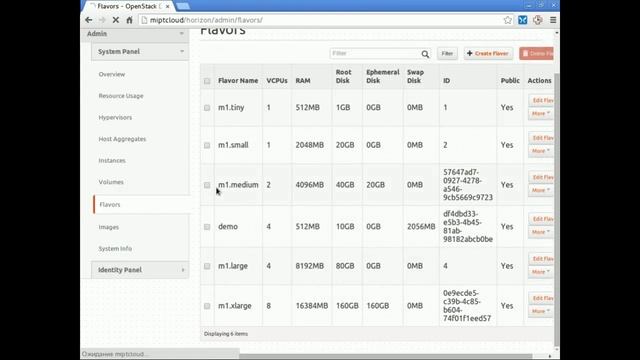Screen dimensions: 640x360
Task: Click the demo flavor name
Action: click(x=228, y=227)
